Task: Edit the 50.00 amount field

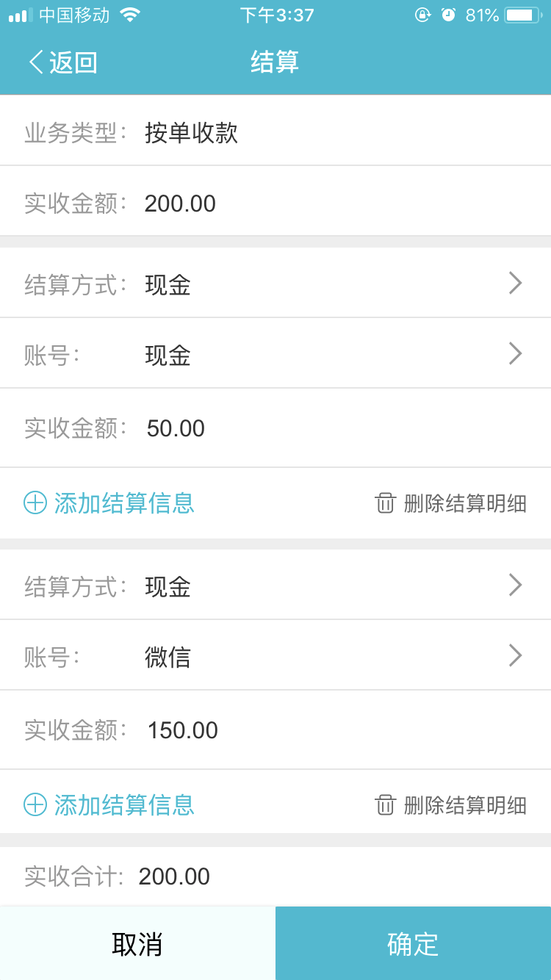Action: point(176,428)
